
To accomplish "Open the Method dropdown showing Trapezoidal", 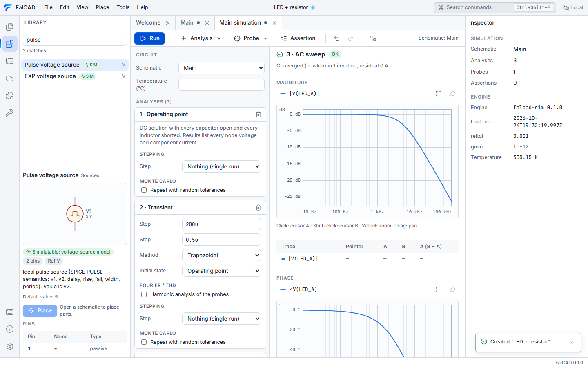I will (x=221, y=255).
